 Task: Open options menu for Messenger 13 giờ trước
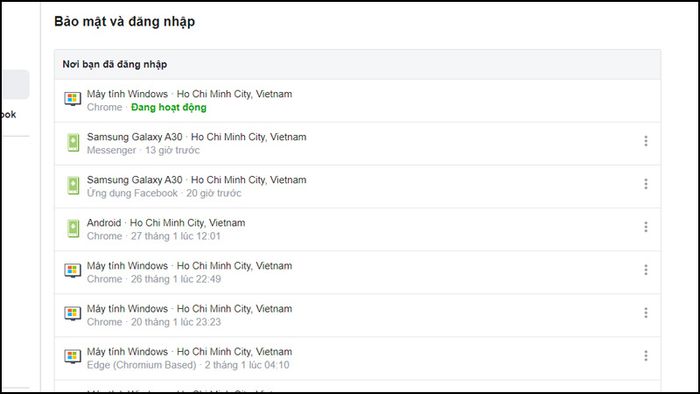(x=646, y=141)
